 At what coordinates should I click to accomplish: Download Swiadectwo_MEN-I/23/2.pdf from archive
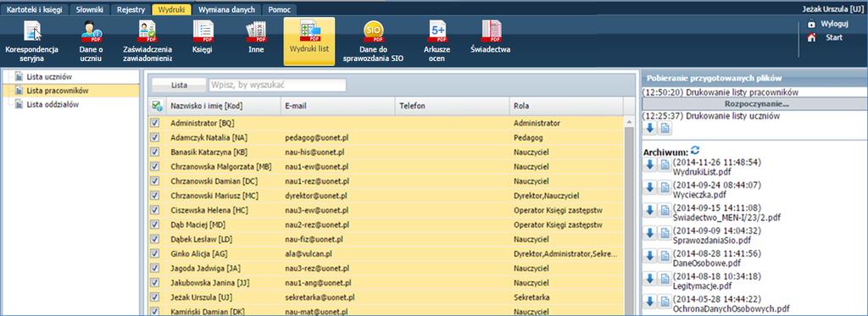click(x=650, y=210)
